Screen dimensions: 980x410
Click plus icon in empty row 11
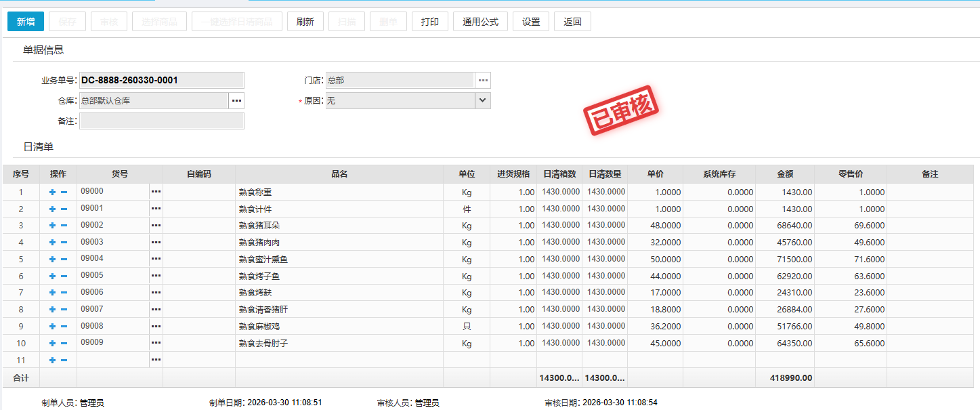click(x=52, y=361)
